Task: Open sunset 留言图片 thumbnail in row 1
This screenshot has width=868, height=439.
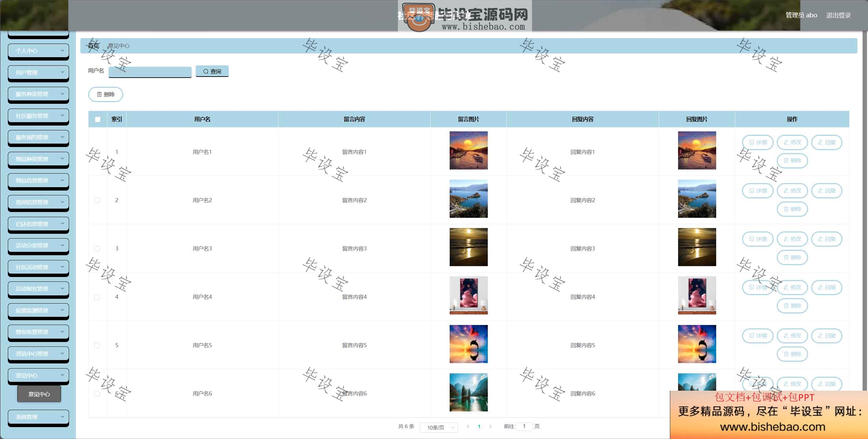Action: 468,150
